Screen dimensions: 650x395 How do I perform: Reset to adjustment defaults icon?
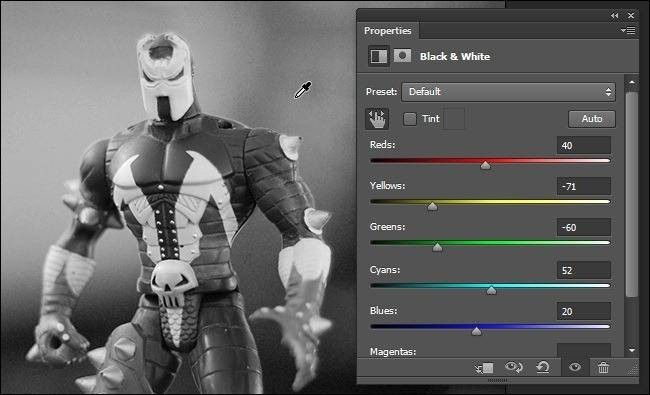coord(543,367)
